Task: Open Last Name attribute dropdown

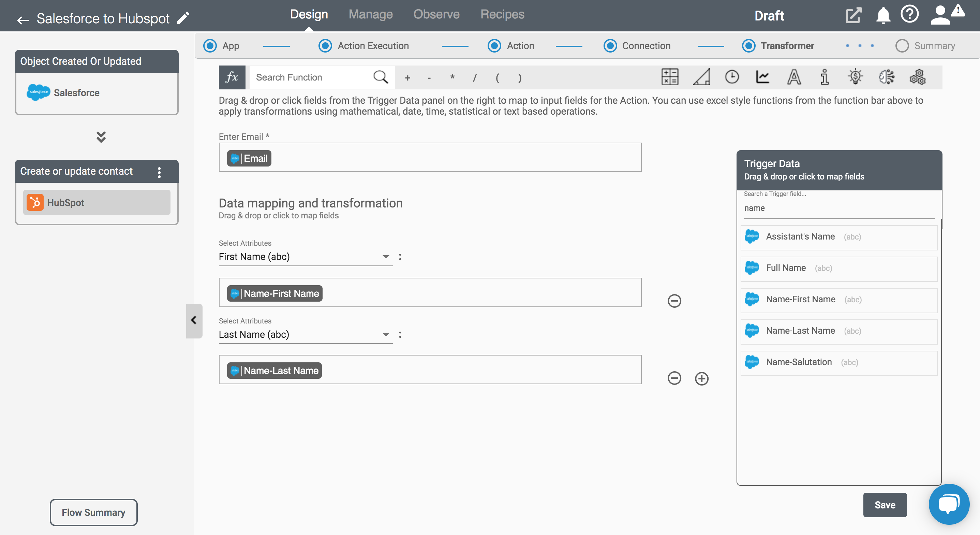Action: click(305, 334)
